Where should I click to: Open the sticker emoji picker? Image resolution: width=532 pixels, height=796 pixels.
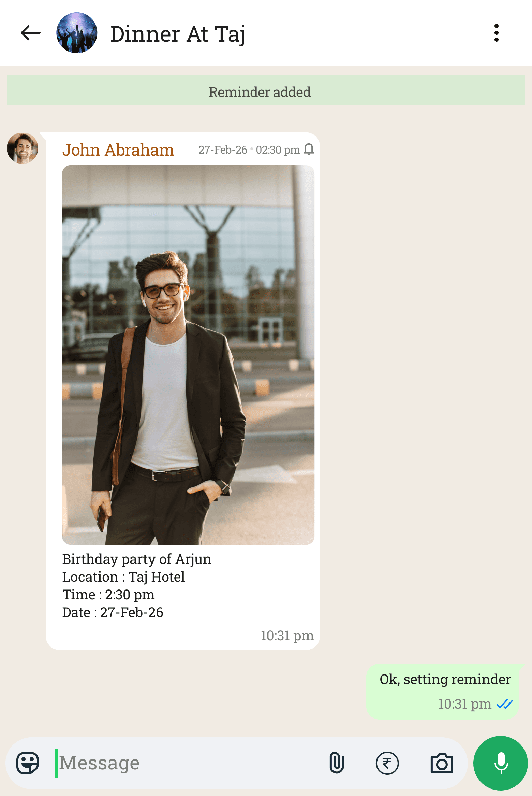(x=28, y=763)
